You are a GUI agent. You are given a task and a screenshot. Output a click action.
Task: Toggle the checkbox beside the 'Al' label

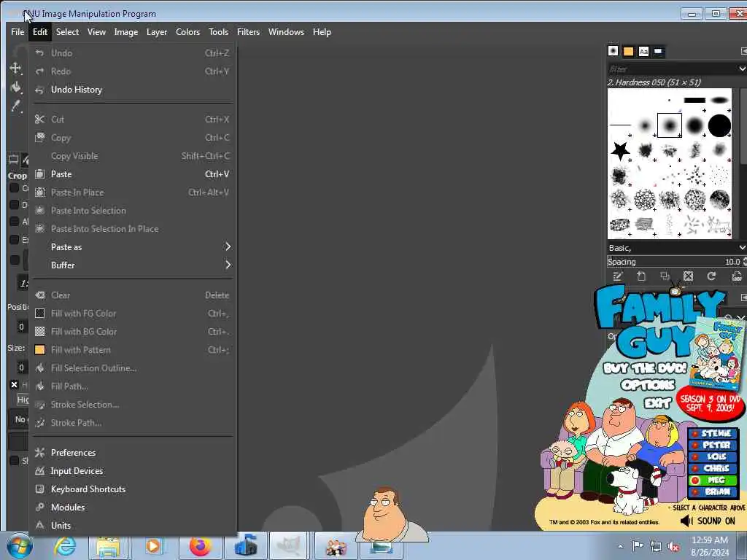[x=15, y=221]
